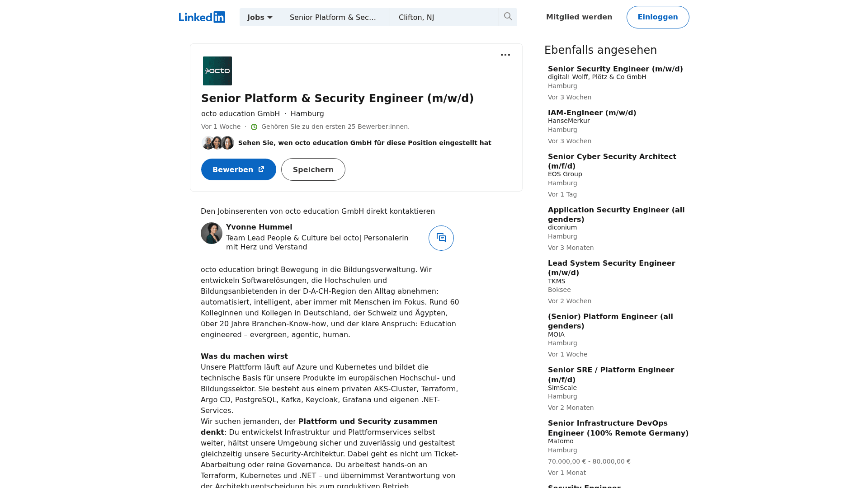
Task: Click the LinkedIn logo
Action: click(202, 17)
